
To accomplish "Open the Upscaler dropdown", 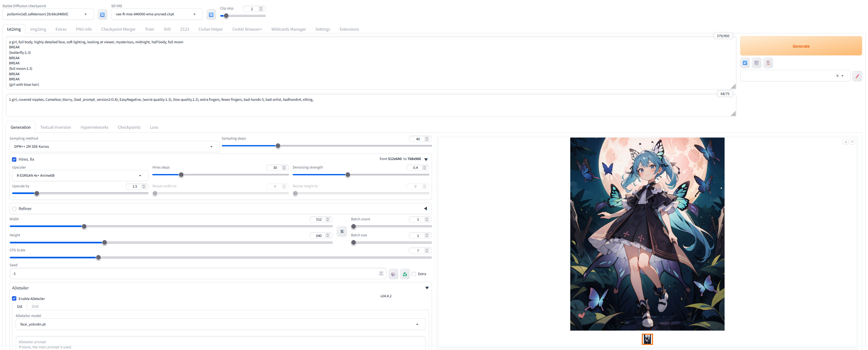I will 80,176.
